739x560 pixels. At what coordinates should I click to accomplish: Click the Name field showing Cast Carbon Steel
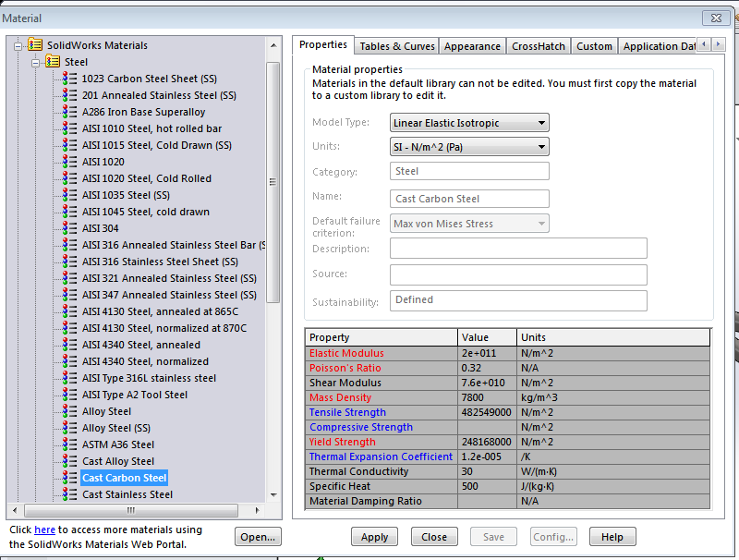point(469,199)
